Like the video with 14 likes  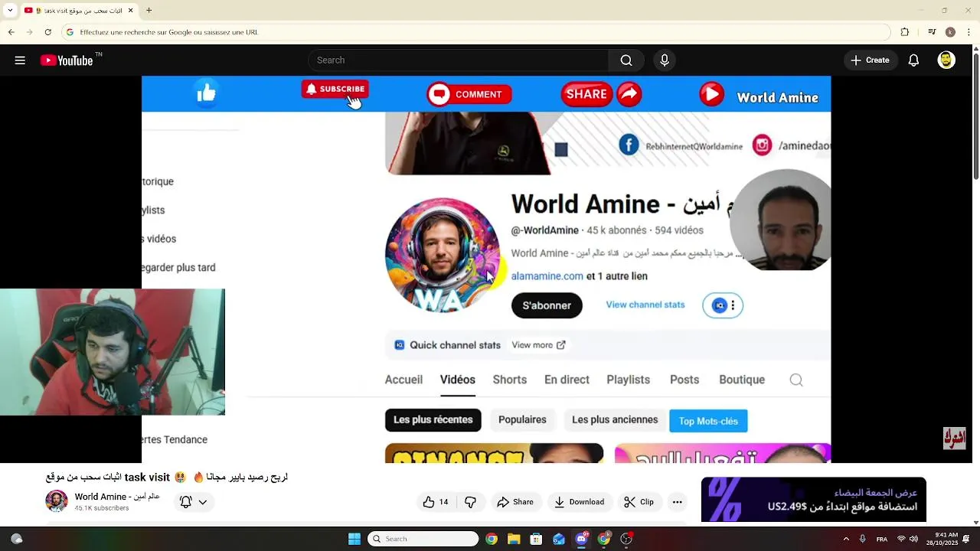pos(436,502)
